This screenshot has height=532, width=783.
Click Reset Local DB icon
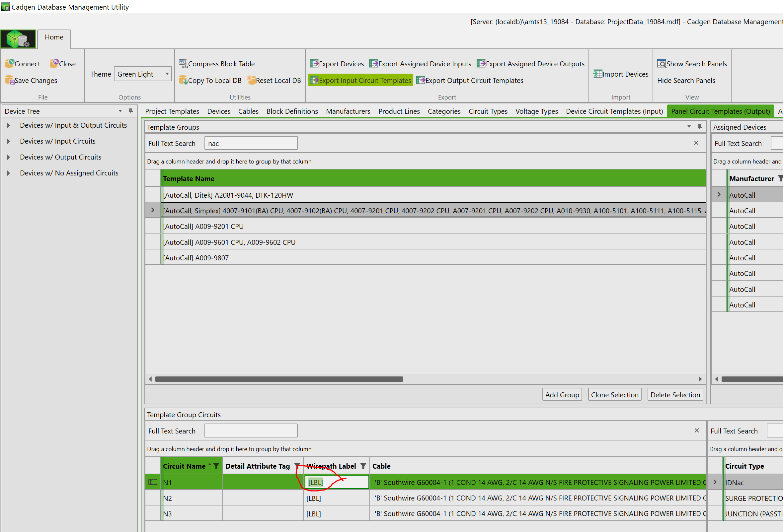pyautogui.click(x=251, y=80)
